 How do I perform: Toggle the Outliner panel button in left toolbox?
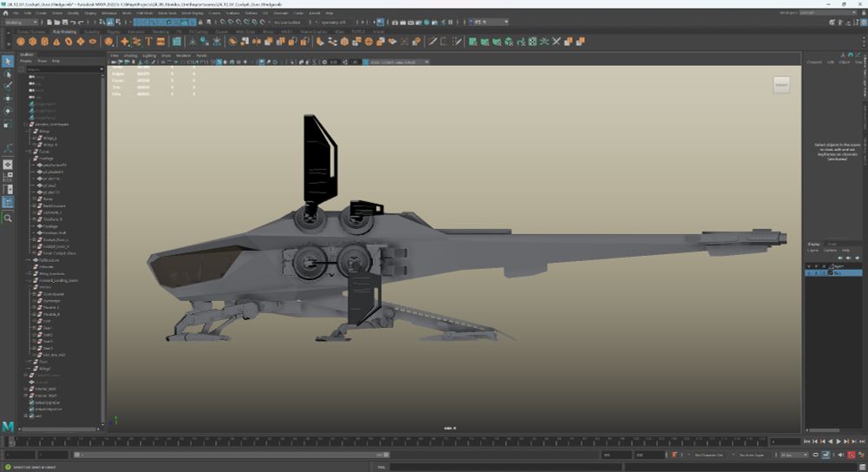pos(8,202)
